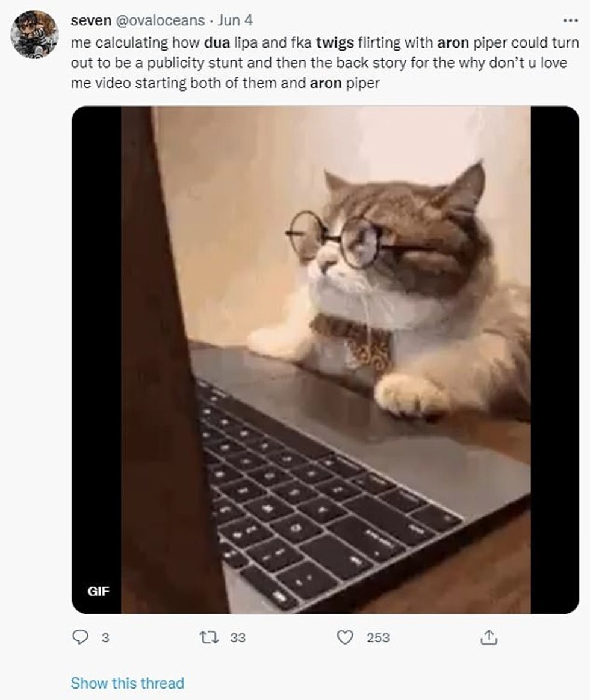Click the like count 253

pos(379,637)
